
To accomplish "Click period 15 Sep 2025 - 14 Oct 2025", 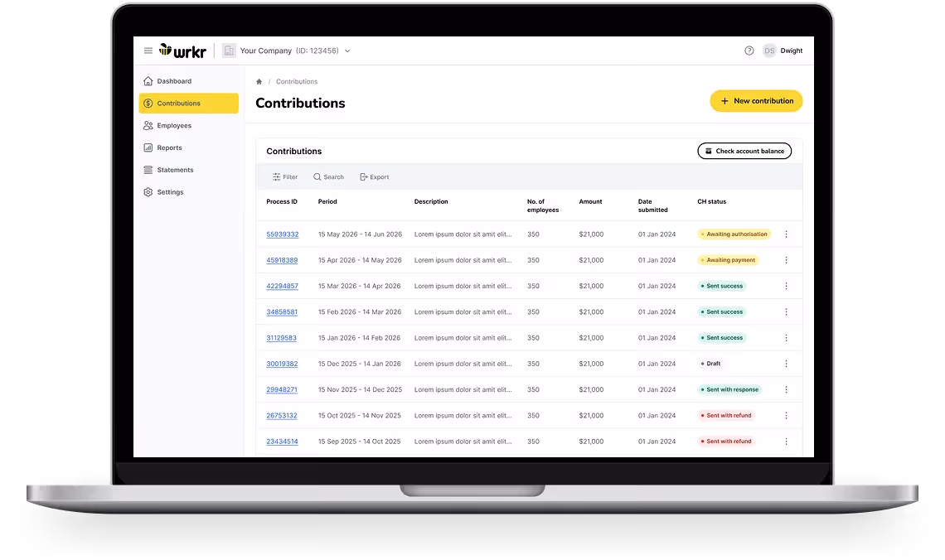I will tap(359, 442).
